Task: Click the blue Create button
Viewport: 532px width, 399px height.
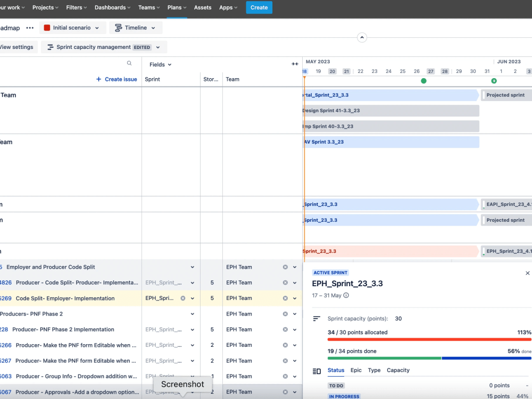Action: point(259,8)
